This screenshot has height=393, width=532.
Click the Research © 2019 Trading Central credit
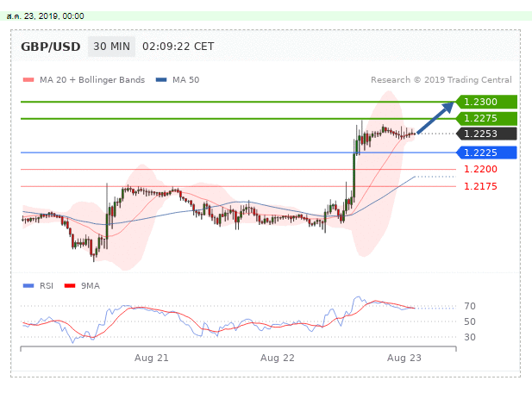441,80
